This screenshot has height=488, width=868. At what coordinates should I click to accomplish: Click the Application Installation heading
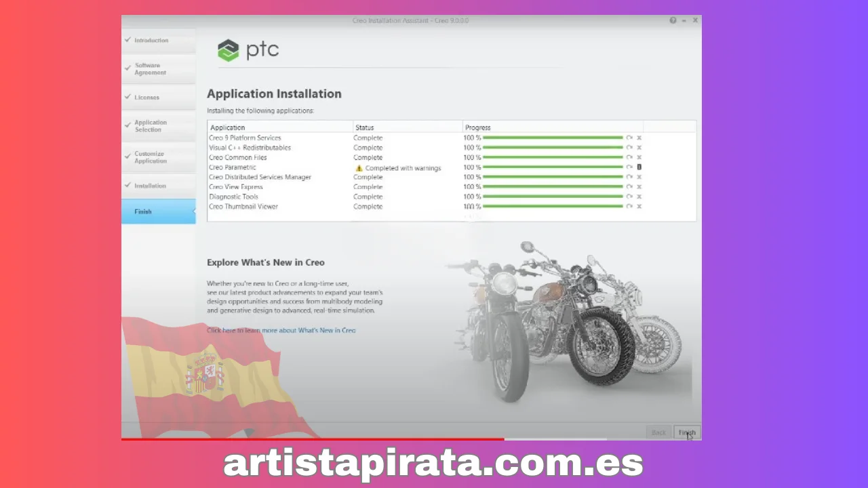(274, 94)
